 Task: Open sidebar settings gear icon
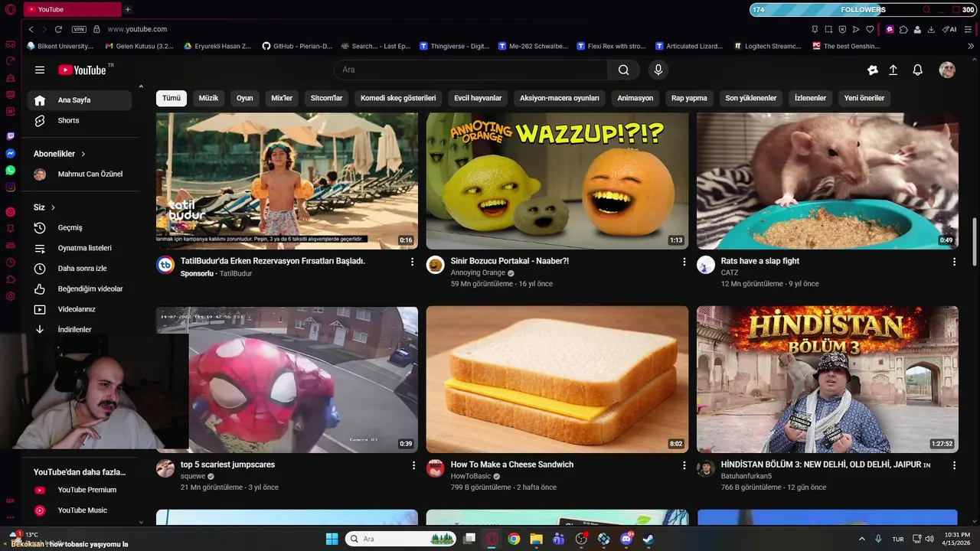click(x=10, y=296)
